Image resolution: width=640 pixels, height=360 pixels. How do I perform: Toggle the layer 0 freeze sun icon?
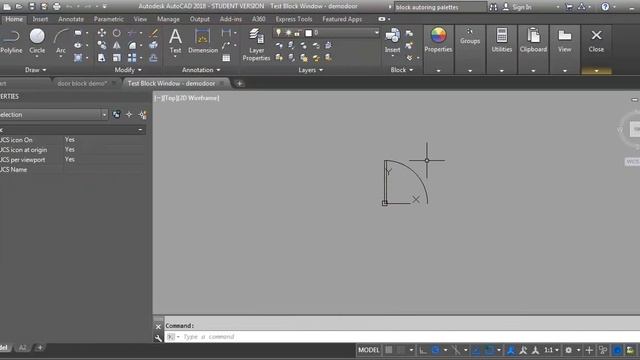(288, 32)
